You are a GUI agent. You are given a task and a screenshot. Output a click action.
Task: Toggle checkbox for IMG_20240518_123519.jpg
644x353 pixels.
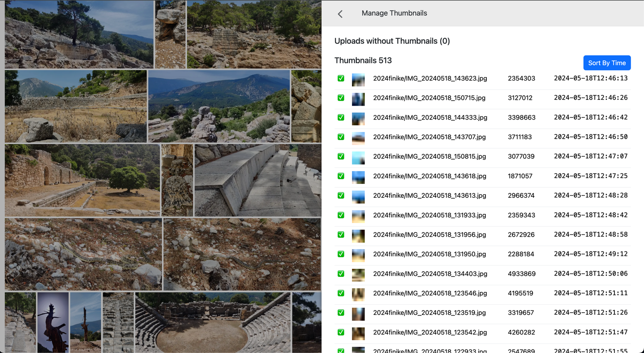341,313
